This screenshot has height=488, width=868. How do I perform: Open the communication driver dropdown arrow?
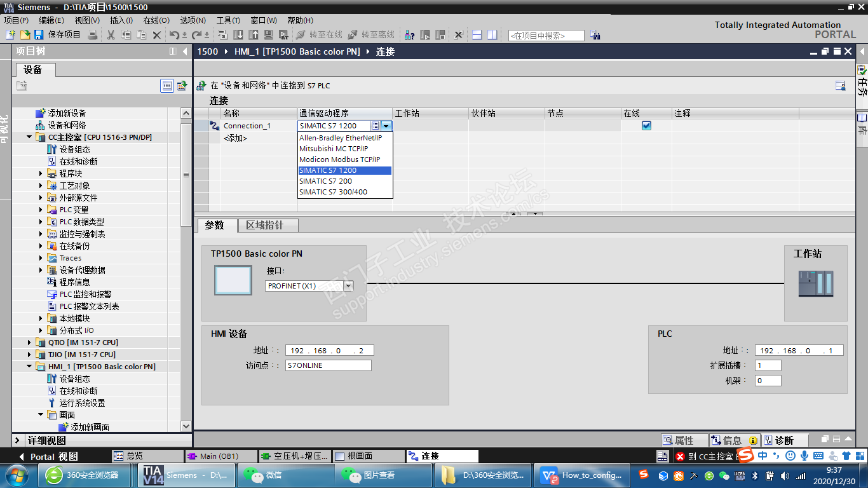386,126
